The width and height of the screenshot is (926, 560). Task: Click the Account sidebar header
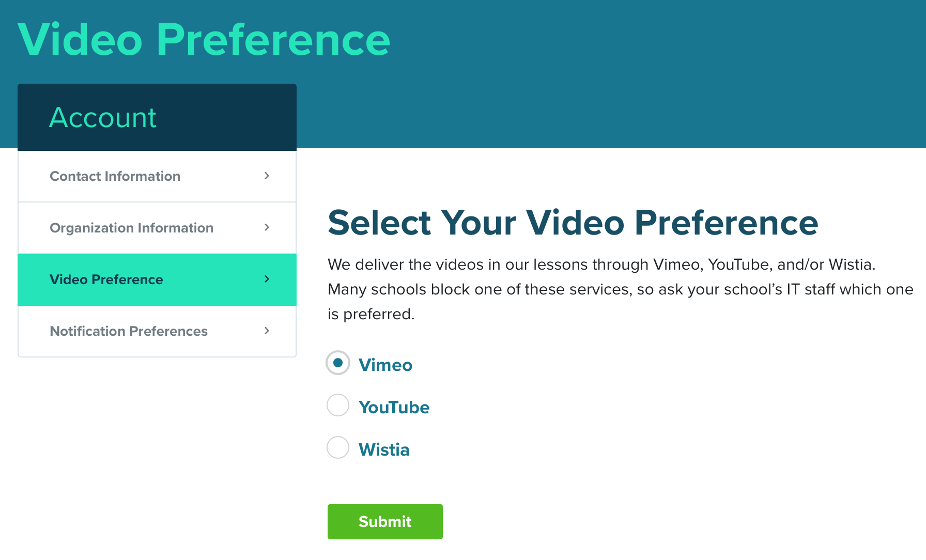click(x=102, y=117)
